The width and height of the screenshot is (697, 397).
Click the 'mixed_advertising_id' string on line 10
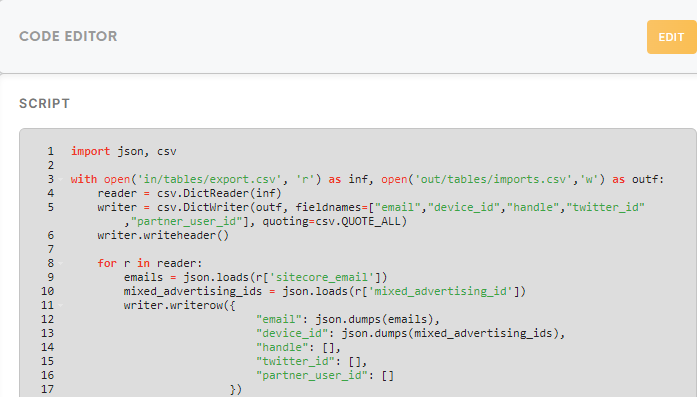440,292
